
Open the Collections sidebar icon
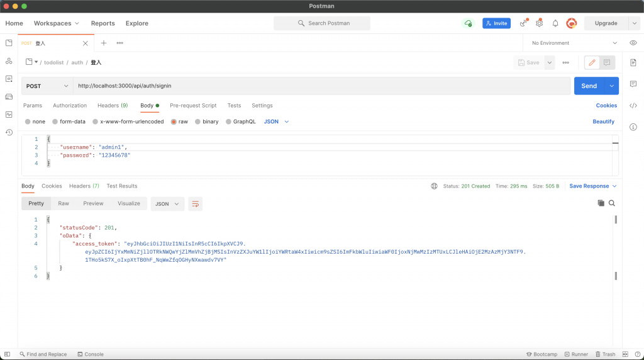pos(9,43)
